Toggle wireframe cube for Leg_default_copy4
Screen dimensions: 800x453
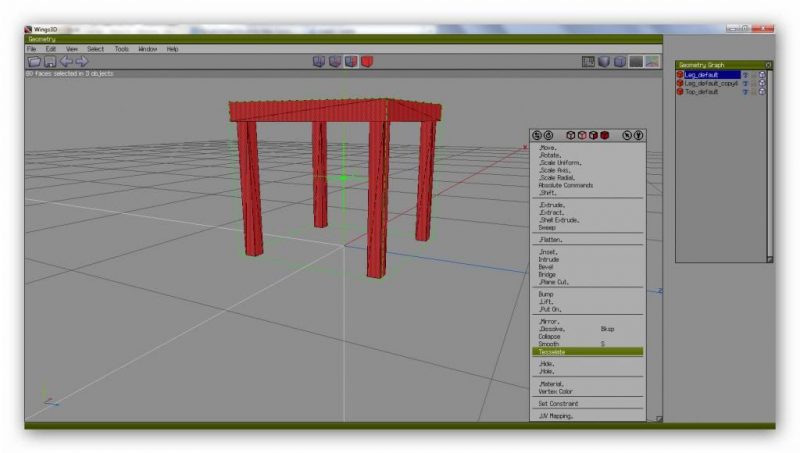763,84
